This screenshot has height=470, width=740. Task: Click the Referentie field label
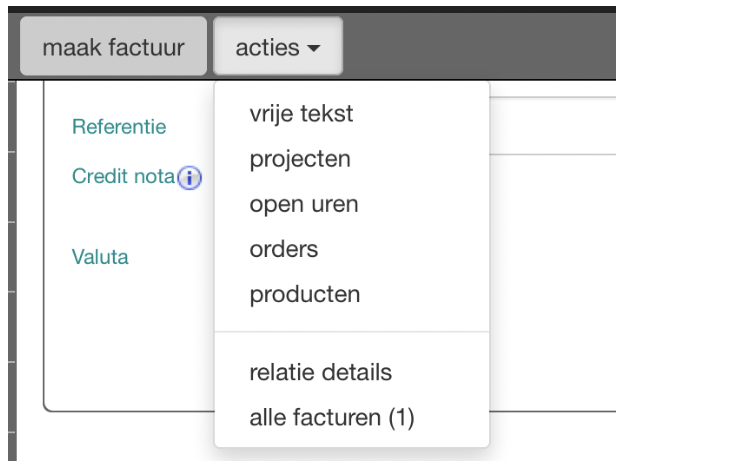click(119, 127)
